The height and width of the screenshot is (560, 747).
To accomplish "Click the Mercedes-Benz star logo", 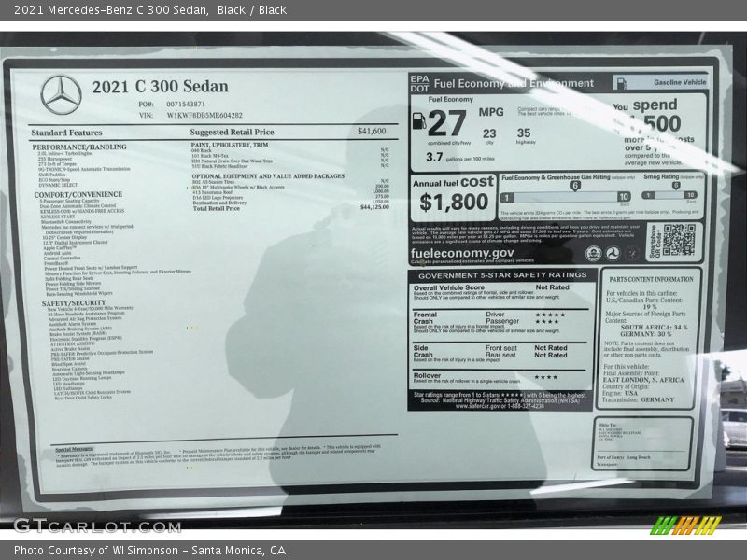I will point(61,95).
